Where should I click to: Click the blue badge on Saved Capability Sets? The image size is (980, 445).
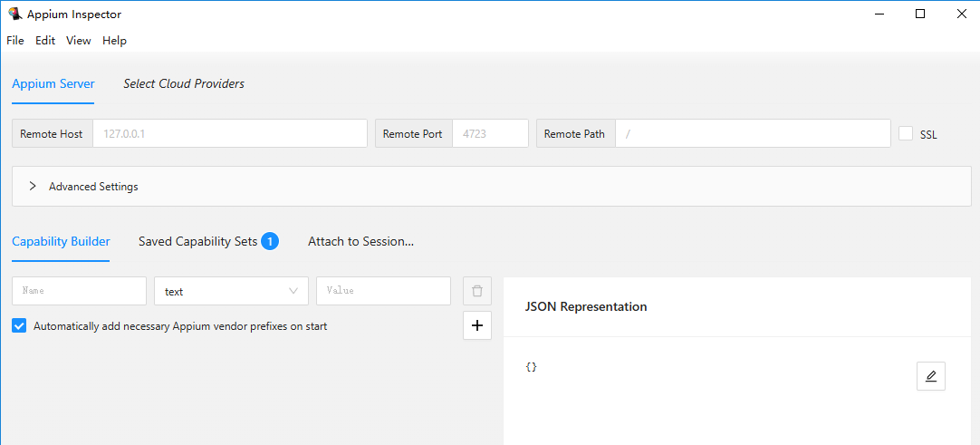270,241
